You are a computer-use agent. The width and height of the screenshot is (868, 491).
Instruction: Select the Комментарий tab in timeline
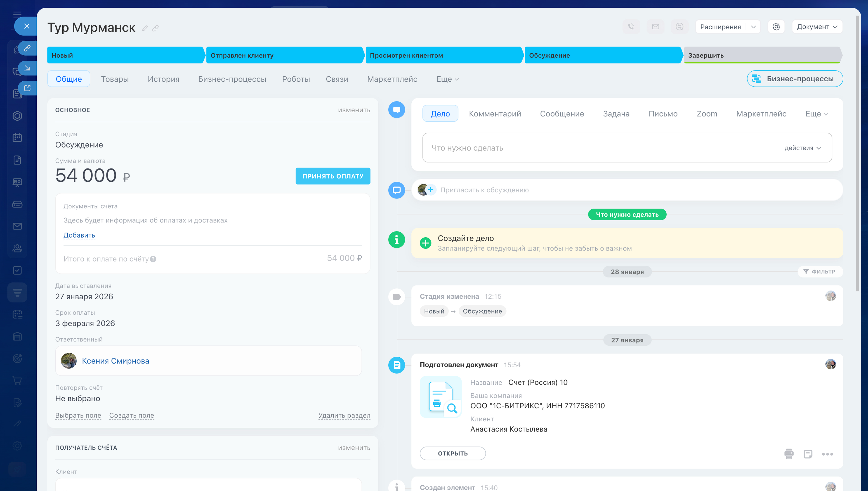tap(495, 114)
